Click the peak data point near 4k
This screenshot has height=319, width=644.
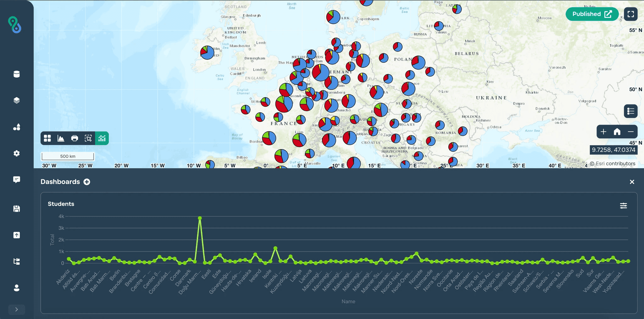point(200,218)
